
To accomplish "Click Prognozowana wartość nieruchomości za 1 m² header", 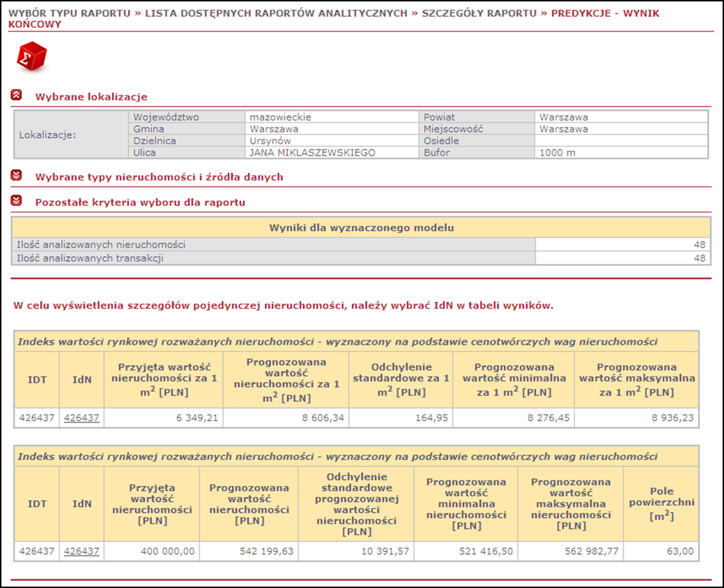I will pyautogui.click(x=287, y=379).
